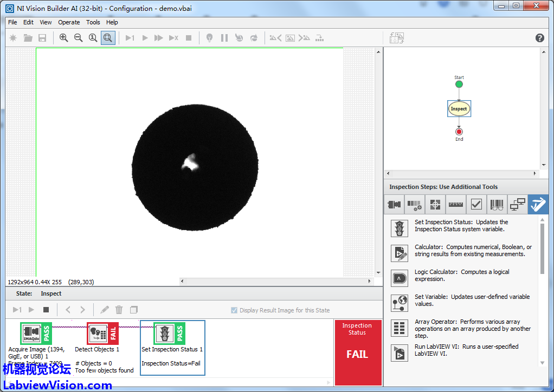
Task: Toggle Display Result Image for this State
Action: pos(234,310)
